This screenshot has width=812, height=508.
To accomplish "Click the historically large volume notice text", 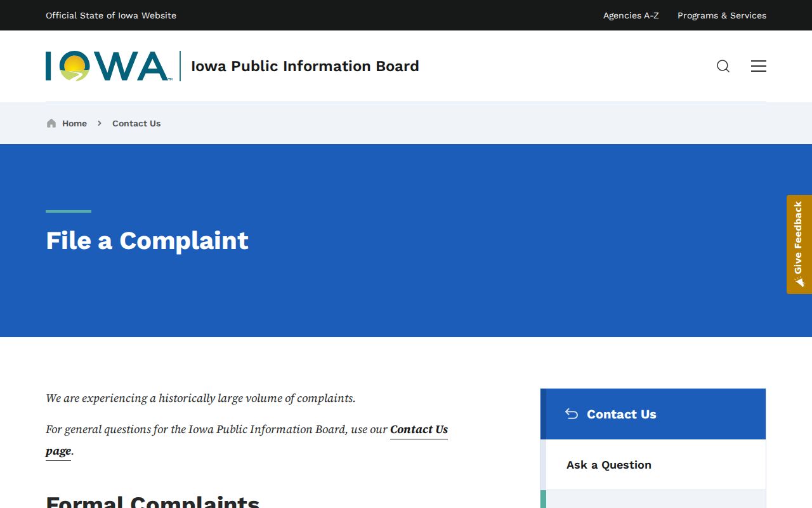I will tap(200, 398).
